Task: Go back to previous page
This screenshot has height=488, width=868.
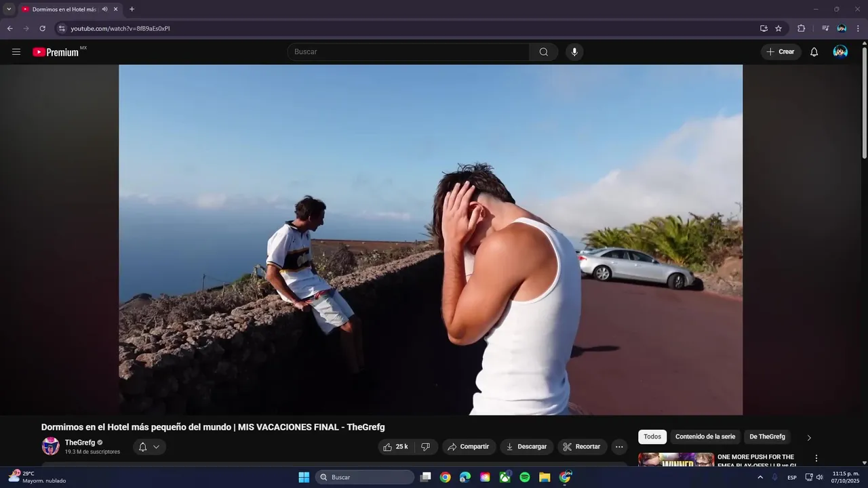Action: pyautogui.click(x=9, y=28)
